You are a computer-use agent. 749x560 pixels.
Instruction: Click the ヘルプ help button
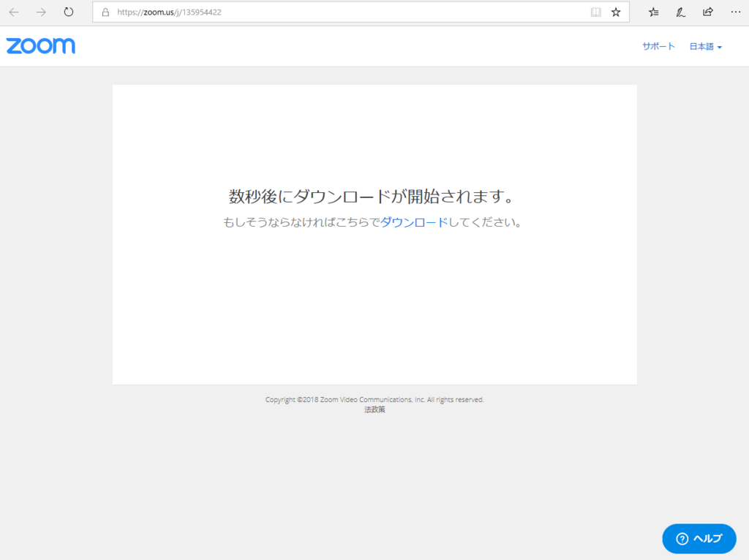[699, 539]
